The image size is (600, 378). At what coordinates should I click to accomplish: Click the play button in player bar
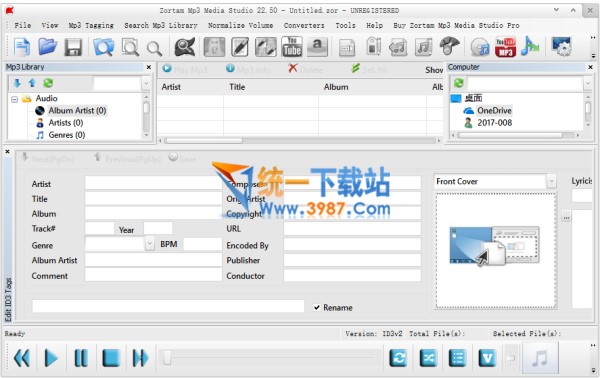point(51,358)
